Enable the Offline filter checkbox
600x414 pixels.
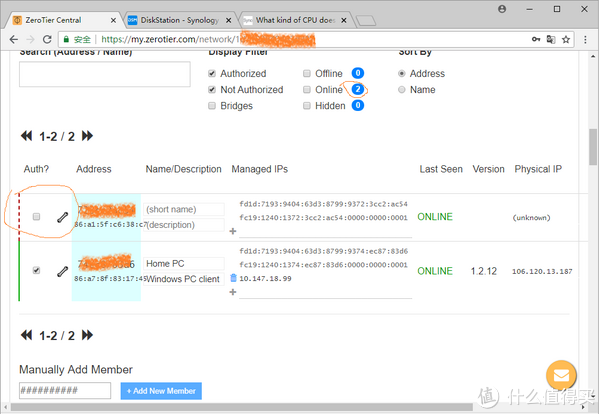pyautogui.click(x=307, y=73)
